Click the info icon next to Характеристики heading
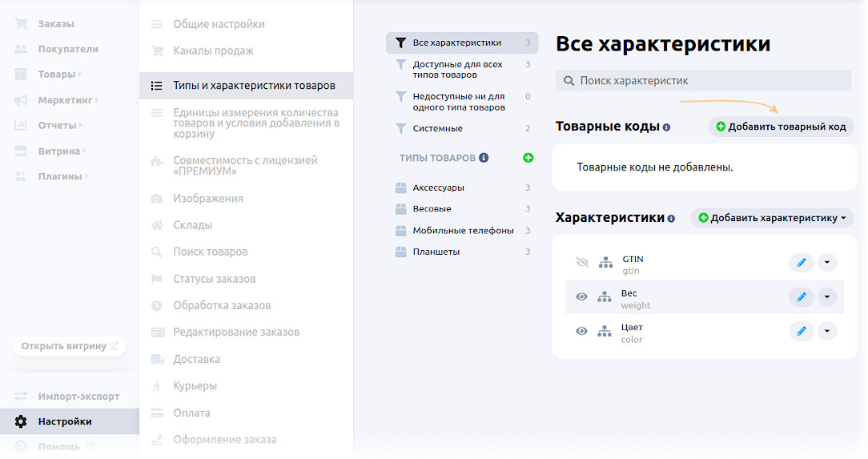This screenshot has width=868, height=459. 671,219
